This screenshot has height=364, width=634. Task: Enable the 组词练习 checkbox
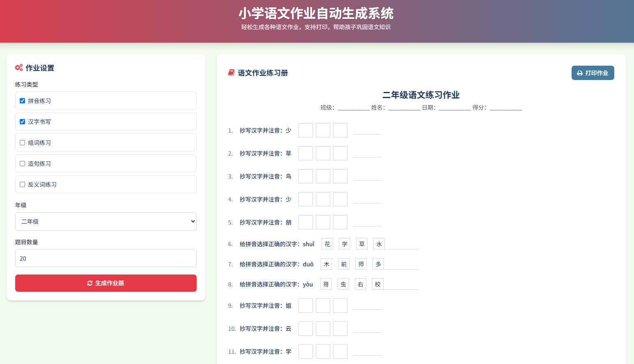(x=23, y=142)
